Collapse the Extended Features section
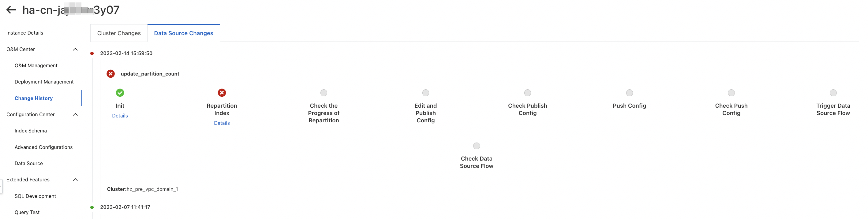The width and height of the screenshot is (868, 219). tap(75, 180)
